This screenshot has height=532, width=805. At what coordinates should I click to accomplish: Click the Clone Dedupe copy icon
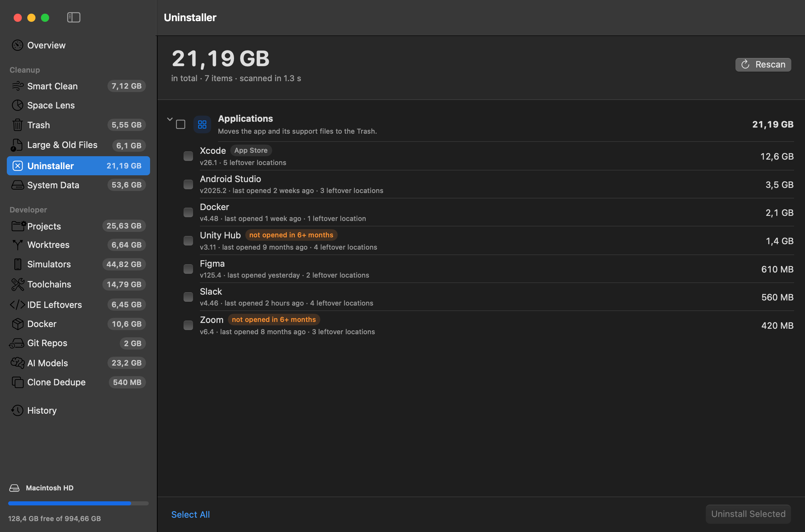coord(18,382)
